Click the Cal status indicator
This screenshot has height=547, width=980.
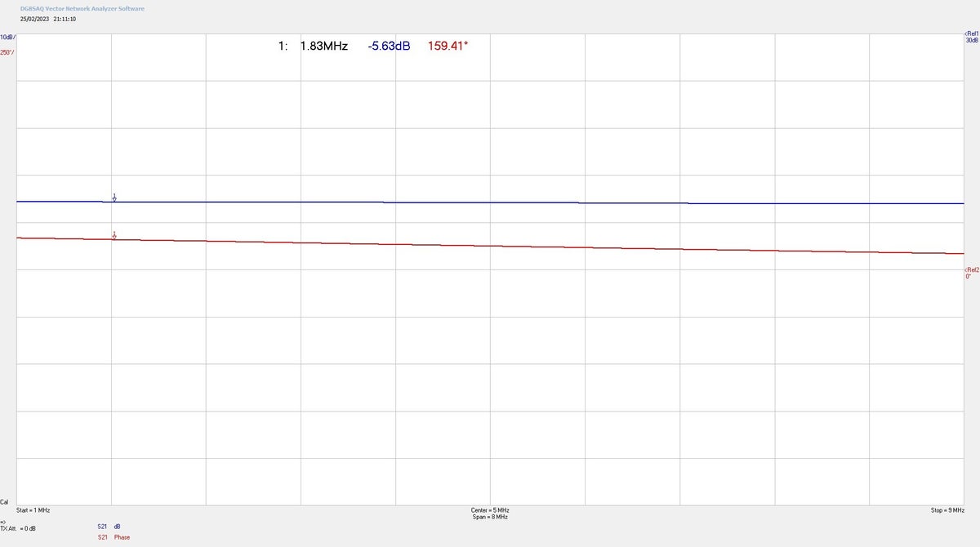[5, 502]
